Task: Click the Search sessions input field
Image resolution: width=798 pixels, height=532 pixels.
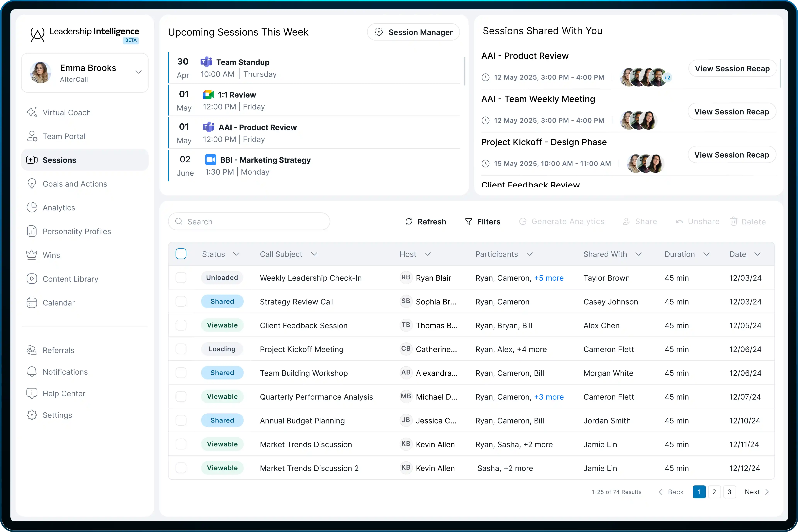Action: point(249,221)
